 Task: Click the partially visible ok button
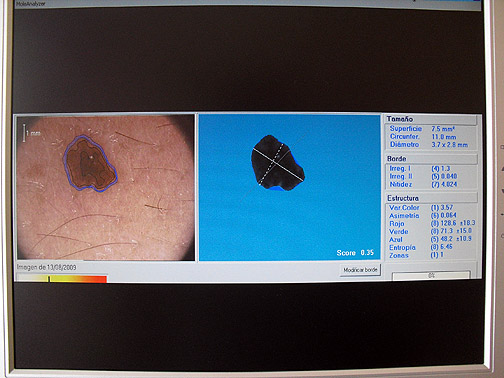coord(431,276)
